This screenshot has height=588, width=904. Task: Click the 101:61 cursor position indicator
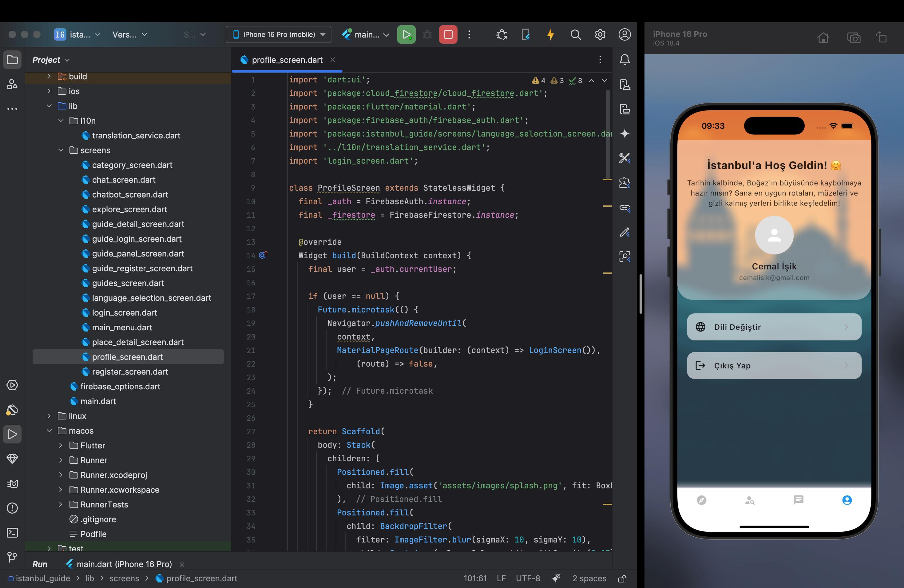pos(475,578)
